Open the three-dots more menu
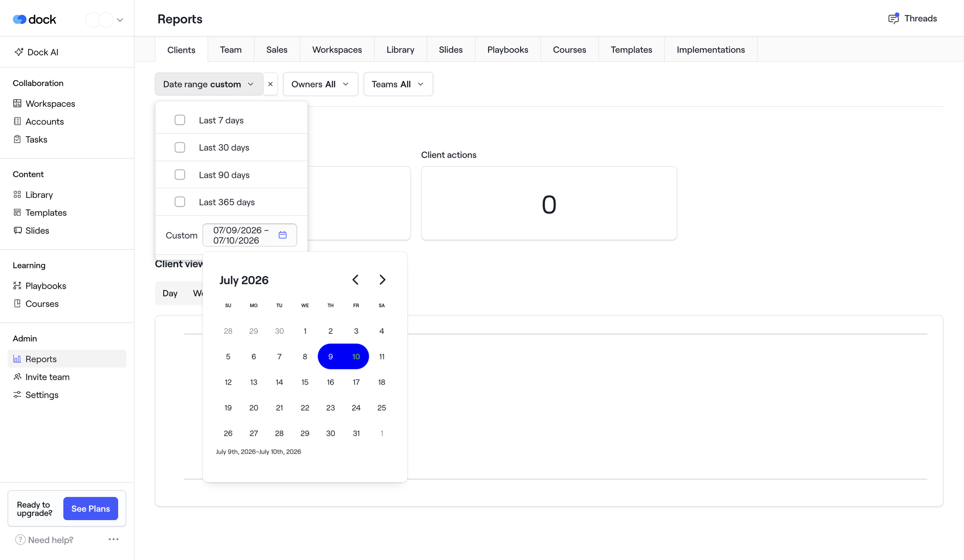 click(x=114, y=540)
